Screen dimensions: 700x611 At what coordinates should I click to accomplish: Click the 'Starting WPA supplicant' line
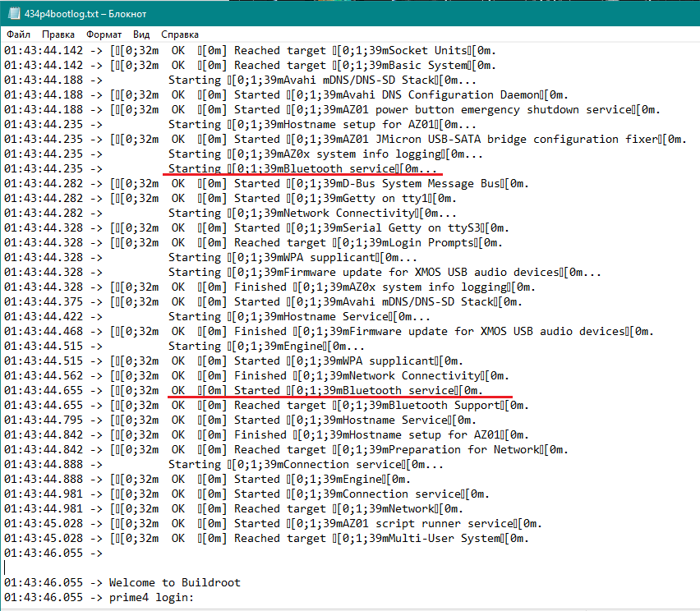[296, 257]
